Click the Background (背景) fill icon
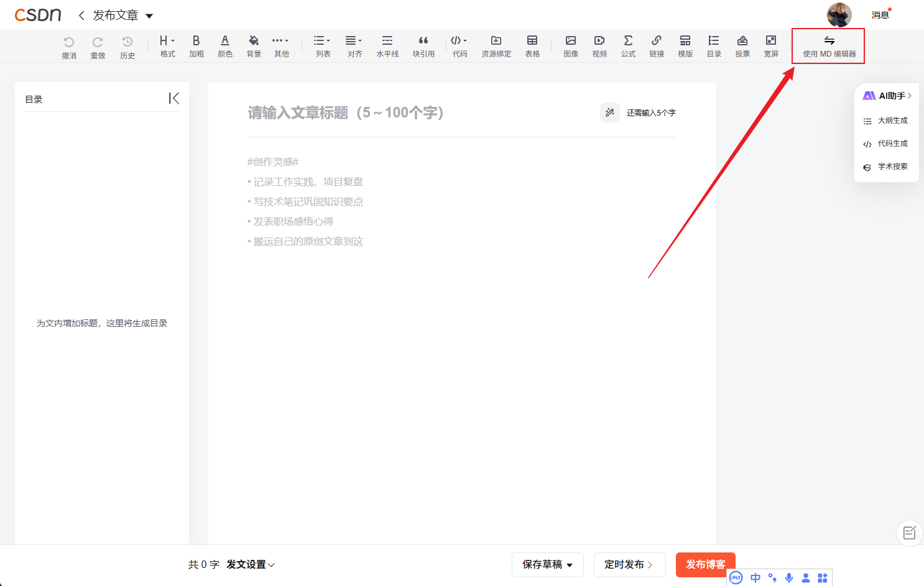 tap(254, 46)
